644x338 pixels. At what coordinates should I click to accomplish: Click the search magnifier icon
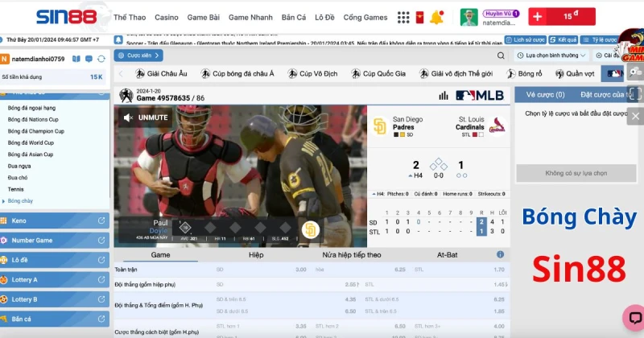501,56
